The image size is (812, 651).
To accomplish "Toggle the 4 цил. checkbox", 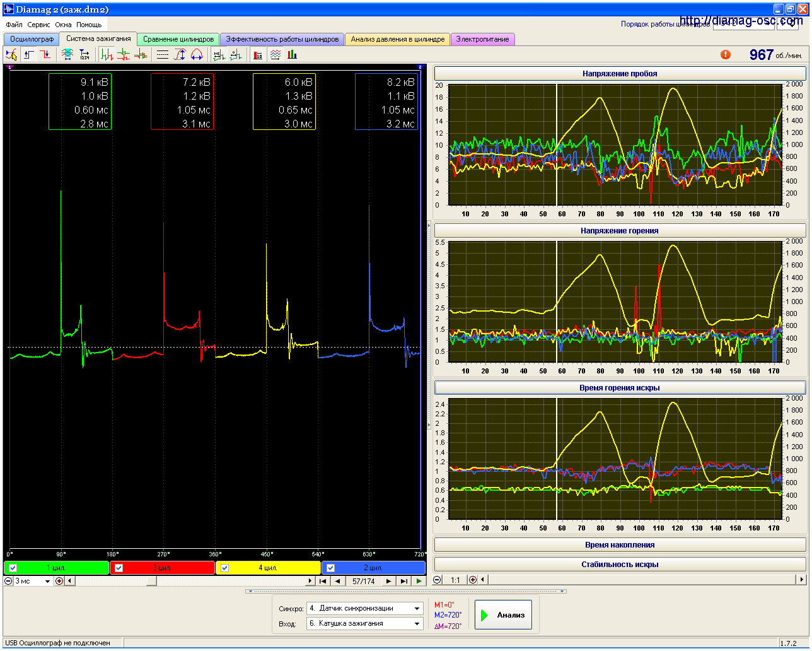I will [x=224, y=568].
